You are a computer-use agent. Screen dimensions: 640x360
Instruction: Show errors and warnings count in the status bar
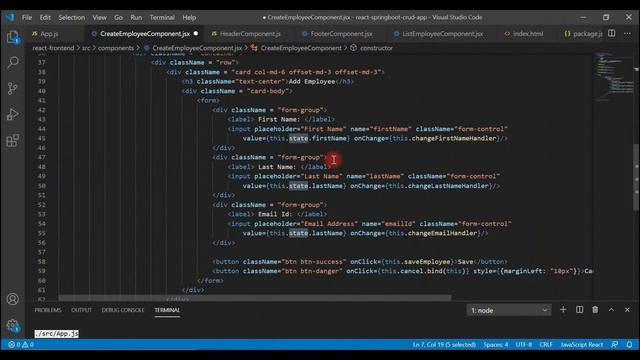coord(21,344)
